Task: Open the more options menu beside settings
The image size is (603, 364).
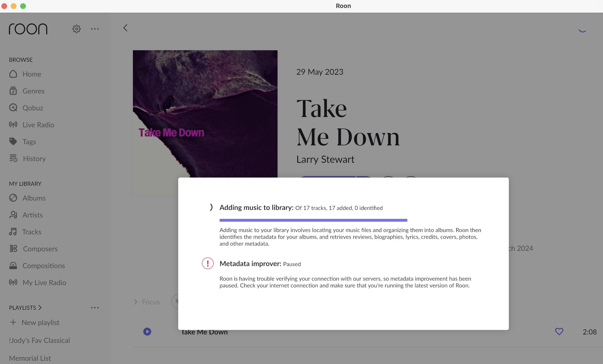Action: coord(95,29)
